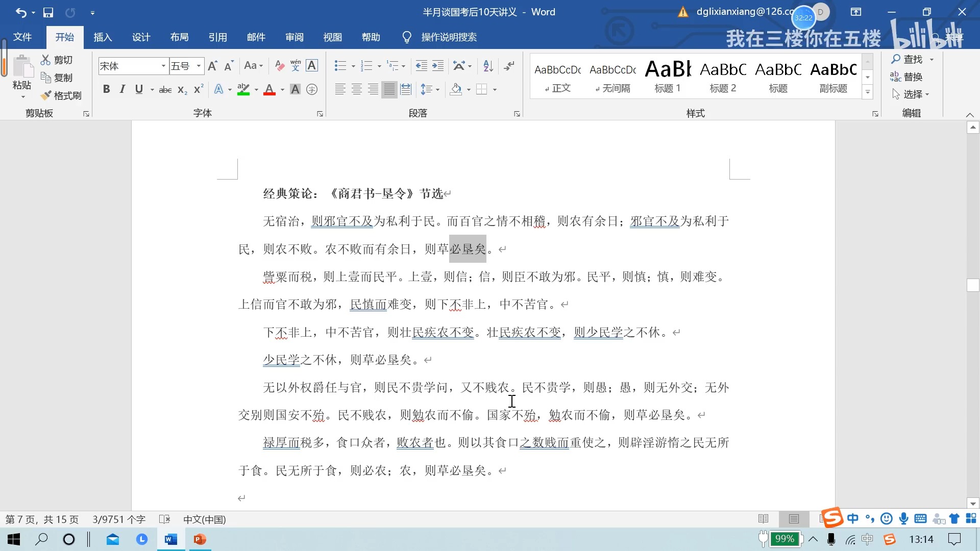The image size is (980, 551).
Task: Open spelling proofing status icon
Action: pyautogui.click(x=164, y=519)
